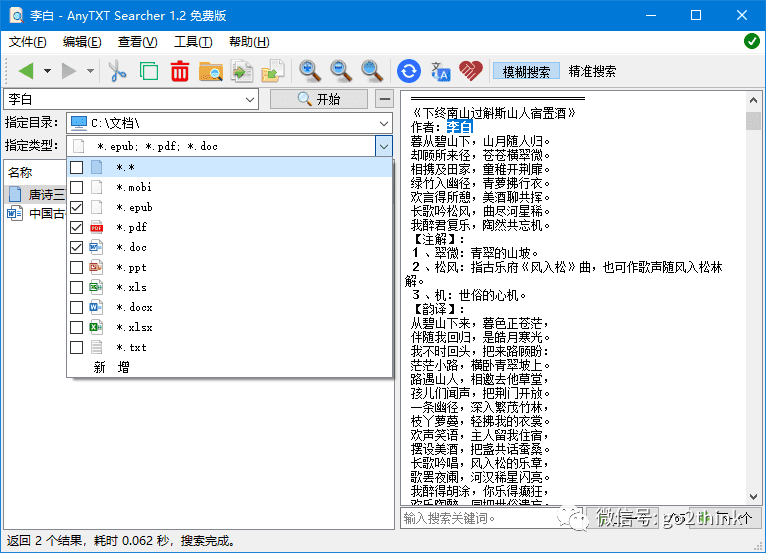The height and width of the screenshot is (553, 766).
Task: Open the forward history dropdown arrow
Action: click(90, 71)
